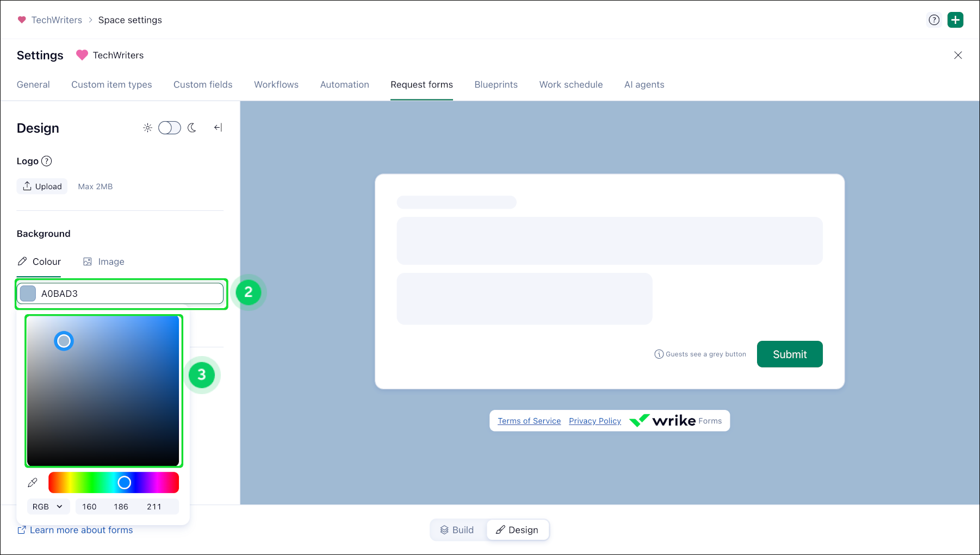Open the Request forms tab
This screenshot has width=980, height=555.
coord(421,85)
